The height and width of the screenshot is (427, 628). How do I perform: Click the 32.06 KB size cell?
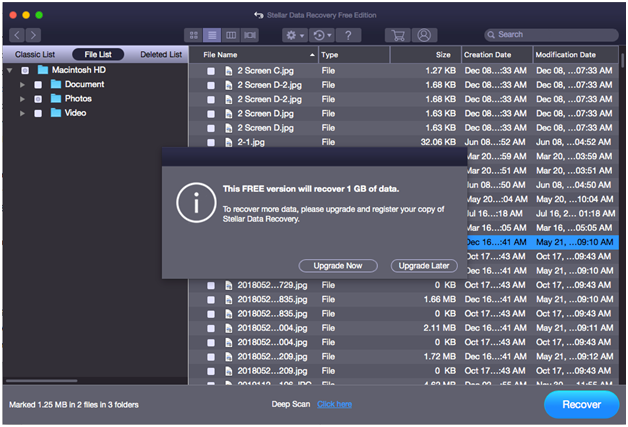click(x=438, y=142)
